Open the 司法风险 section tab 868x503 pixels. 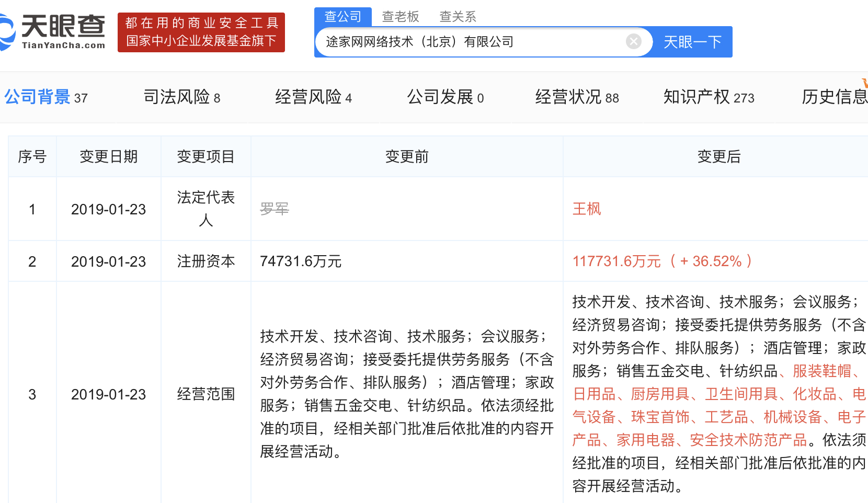[x=182, y=97]
